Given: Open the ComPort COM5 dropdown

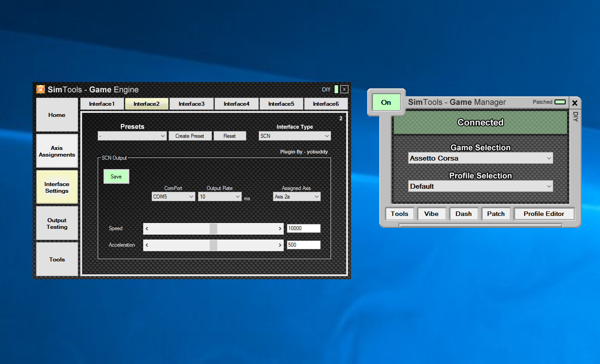Looking at the screenshot, I should 174,196.
